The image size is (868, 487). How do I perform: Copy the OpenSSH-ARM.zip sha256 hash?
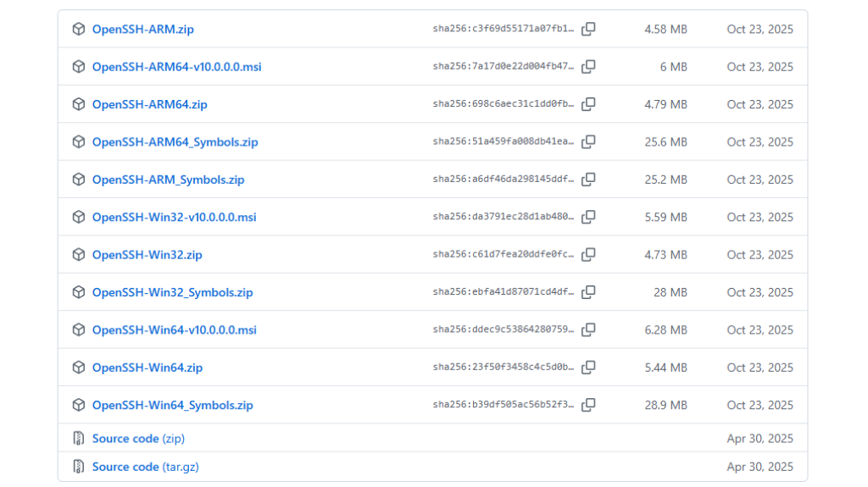point(588,29)
